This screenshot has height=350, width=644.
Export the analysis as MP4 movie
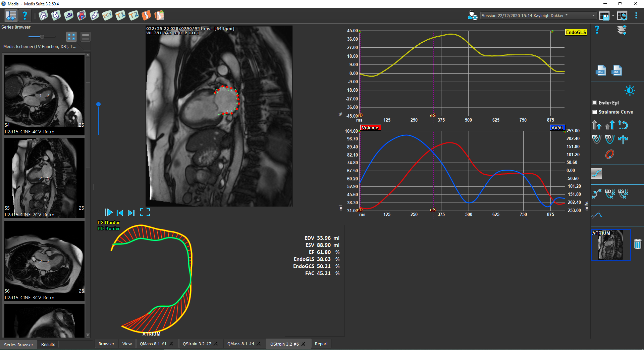pyautogui.click(x=600, y=71)
